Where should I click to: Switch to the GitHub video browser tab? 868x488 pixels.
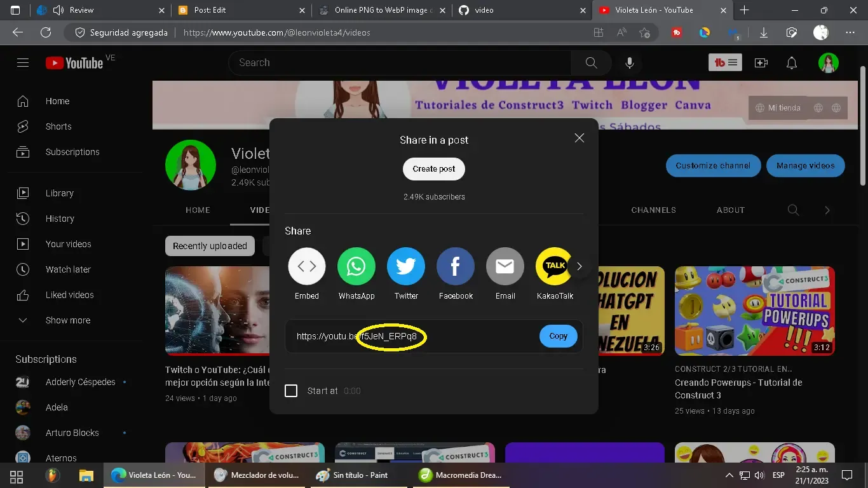coord(522,10)
